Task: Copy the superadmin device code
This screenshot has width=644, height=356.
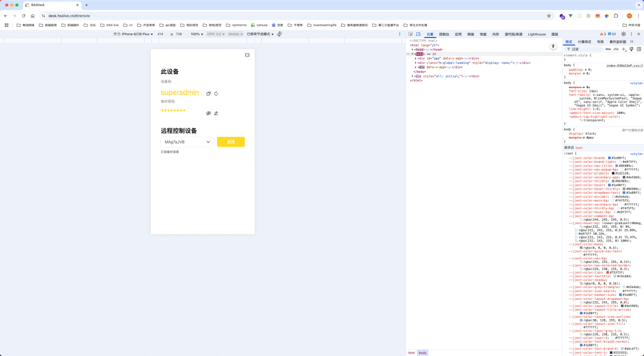Action: tap(208, 94)
